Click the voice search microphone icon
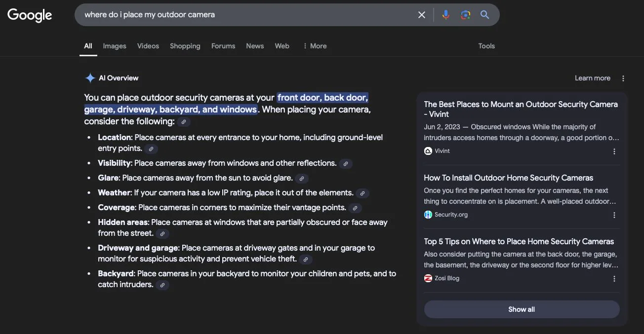The image size is (644, 334). tap(445, 15)
